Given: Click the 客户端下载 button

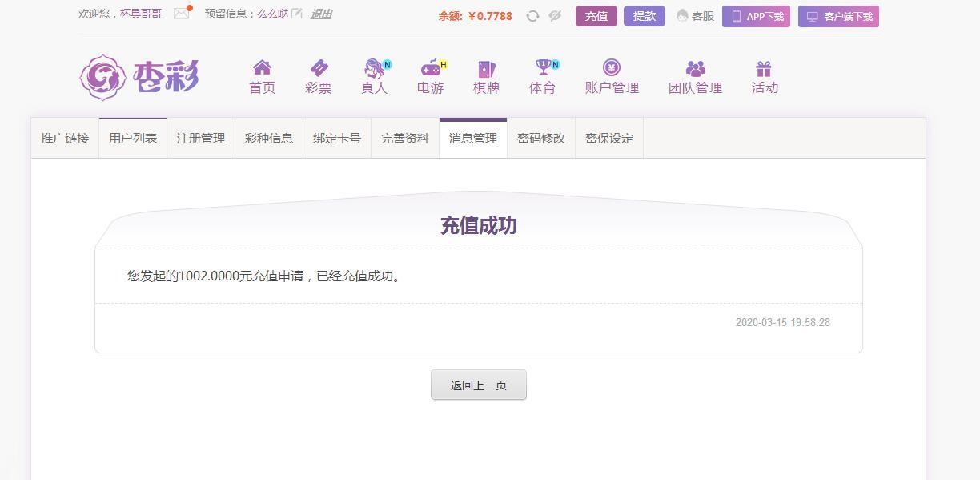Looking at the screenshot, I should 838,16.
